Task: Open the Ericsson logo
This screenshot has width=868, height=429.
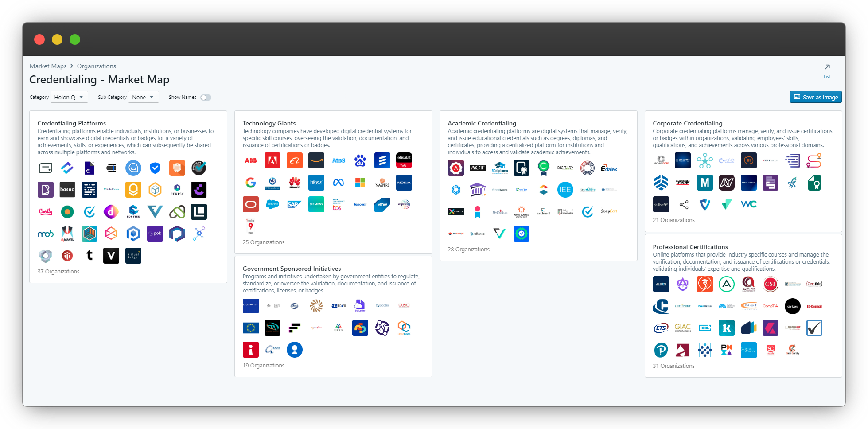Action: click(382, 160)
